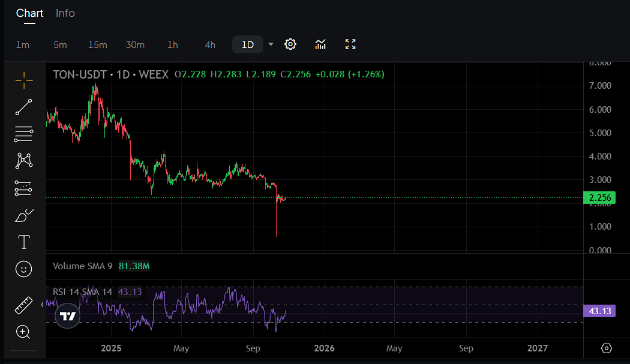Toggle the 1D interval button
Image resolution: width=630 pixels, height=364 pixels.
click(247, 44)
